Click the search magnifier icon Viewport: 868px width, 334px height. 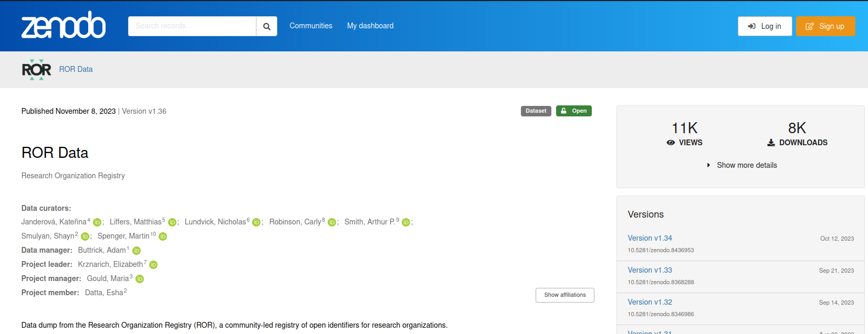pyautogui.click(x=267, y=26)
